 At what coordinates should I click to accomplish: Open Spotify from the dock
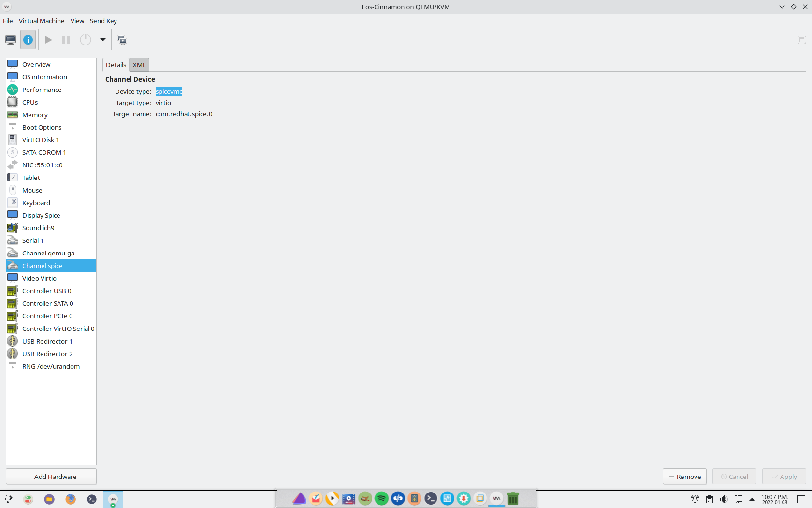tap(381, 498)
